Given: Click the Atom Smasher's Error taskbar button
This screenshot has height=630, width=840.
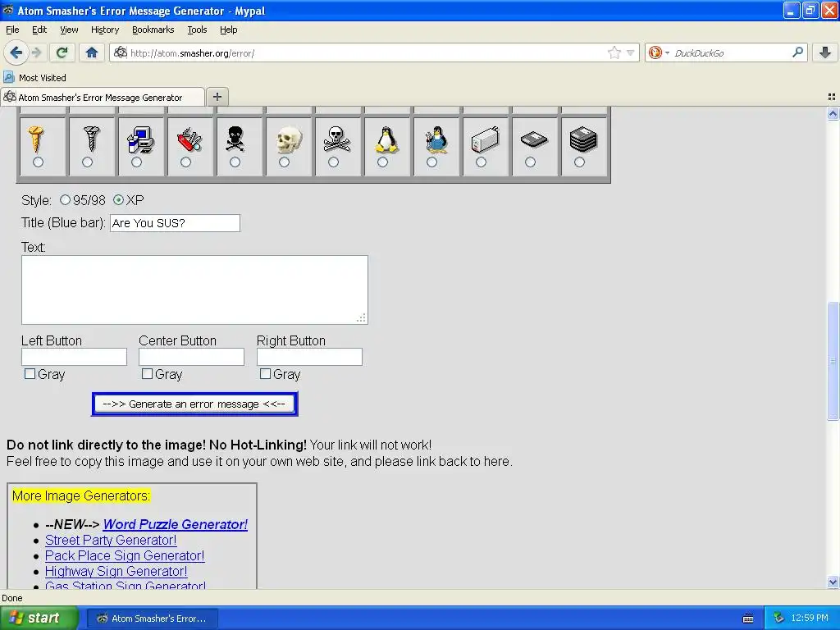Looking at the screenshot, I should coord(152,619).
